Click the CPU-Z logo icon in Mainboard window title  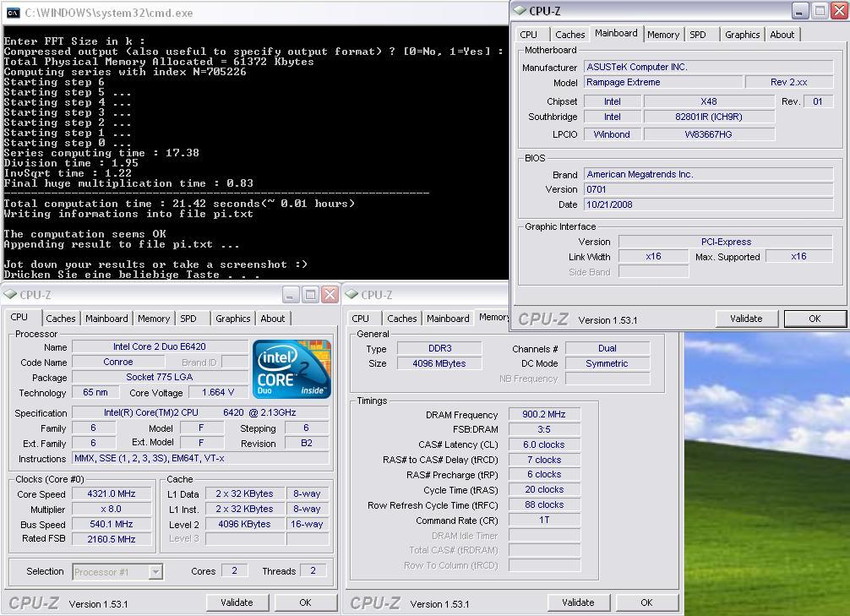[x=520, y=10]
